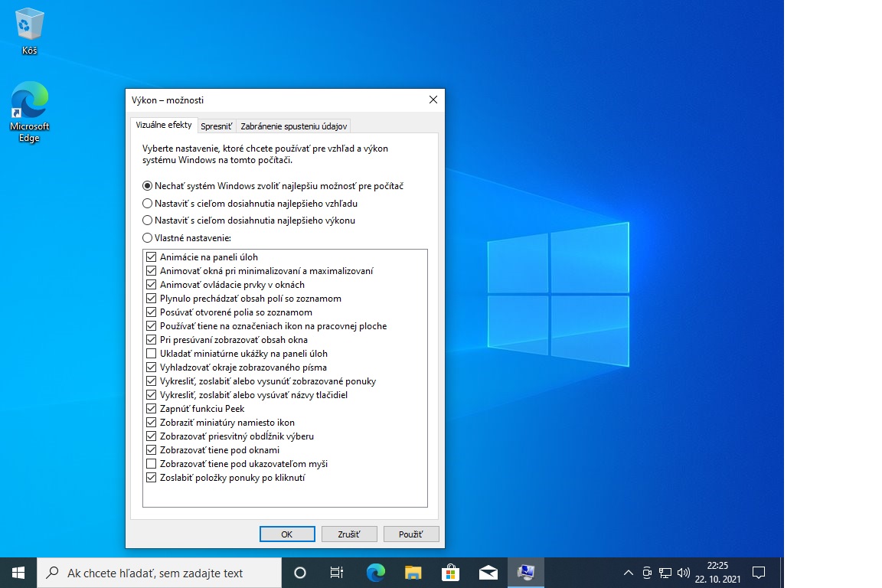Select 'Vlastné nastavenie' radio button
882x588 pixels.
(x=148, y=238)
